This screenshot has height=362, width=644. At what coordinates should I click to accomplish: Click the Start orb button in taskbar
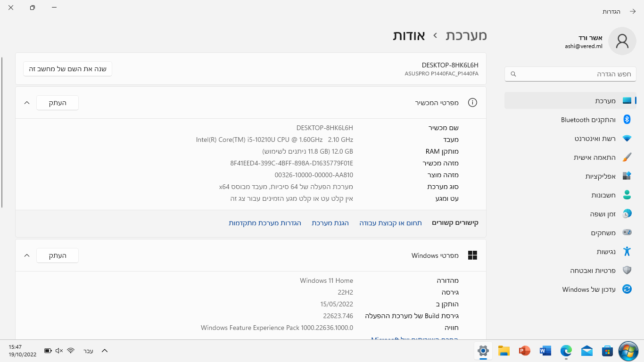(628, 351)
